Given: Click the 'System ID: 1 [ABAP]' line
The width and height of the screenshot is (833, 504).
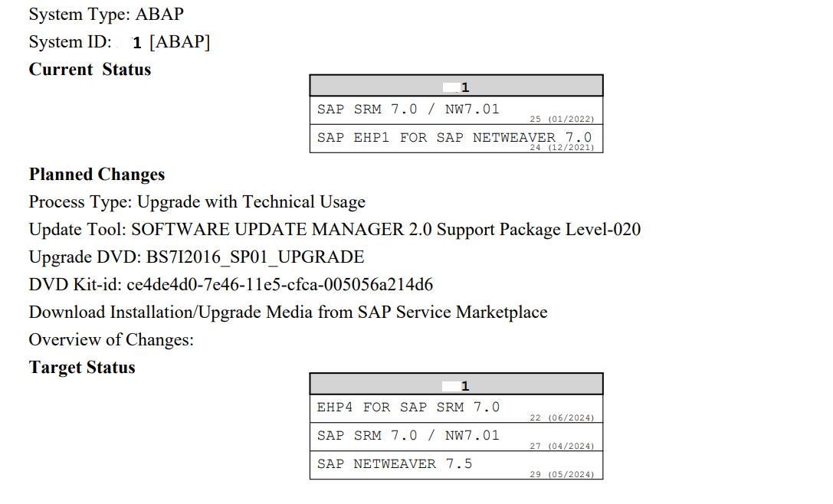Looking at the screenshot, I should coord(120,42).
